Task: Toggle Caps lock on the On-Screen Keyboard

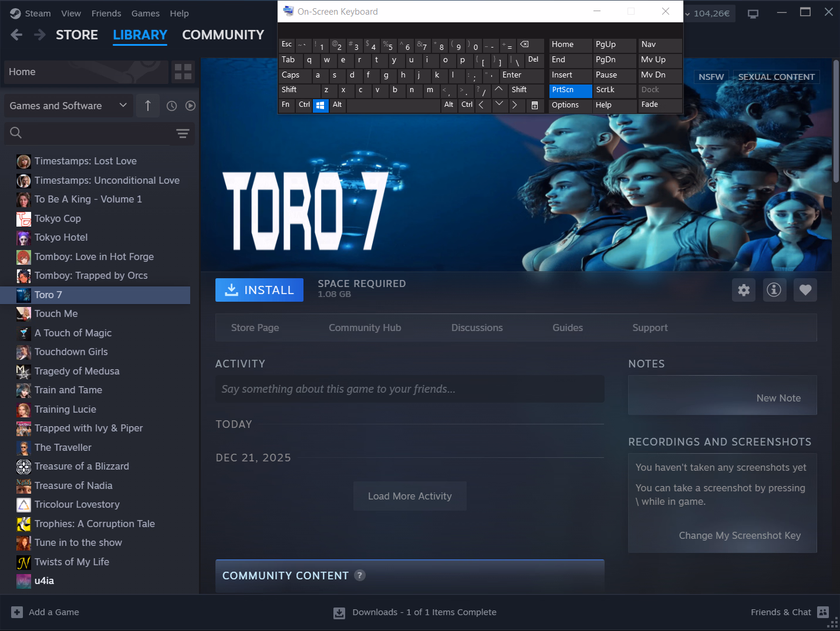Action: click(295, 75)
